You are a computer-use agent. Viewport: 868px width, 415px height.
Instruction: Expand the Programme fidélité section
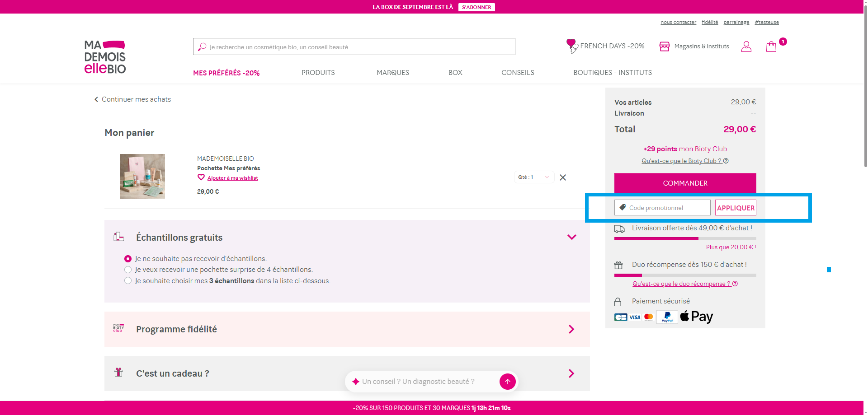click(571, 329)
